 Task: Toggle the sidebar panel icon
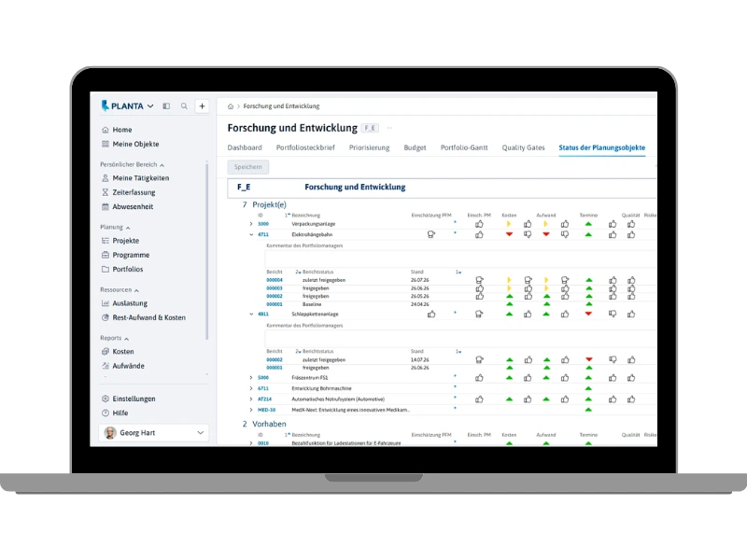tap(166, 106)
